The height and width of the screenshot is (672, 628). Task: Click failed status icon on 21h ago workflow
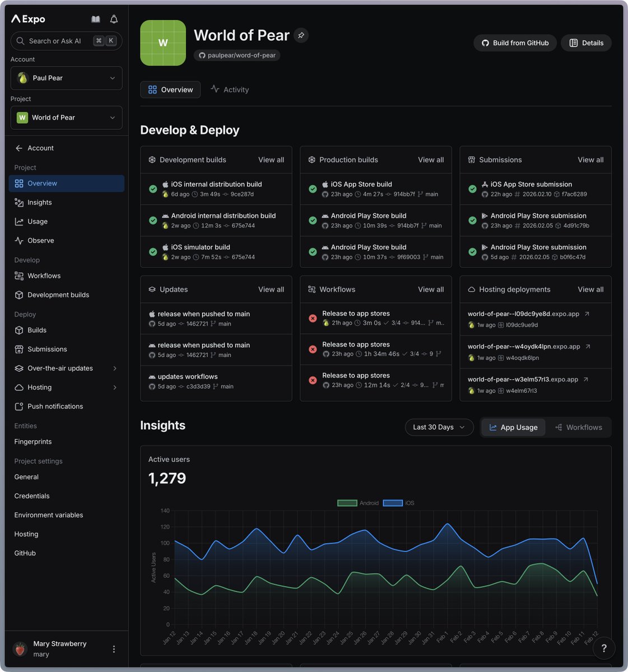coord(313,318)
